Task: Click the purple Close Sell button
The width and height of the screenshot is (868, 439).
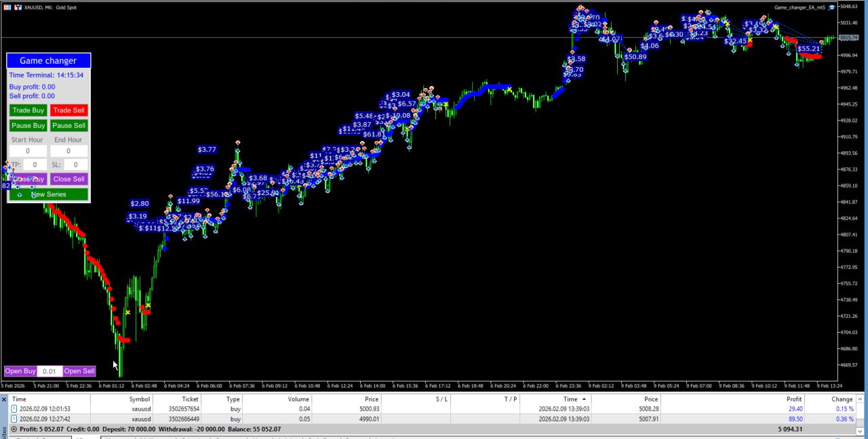Action: 69,179
